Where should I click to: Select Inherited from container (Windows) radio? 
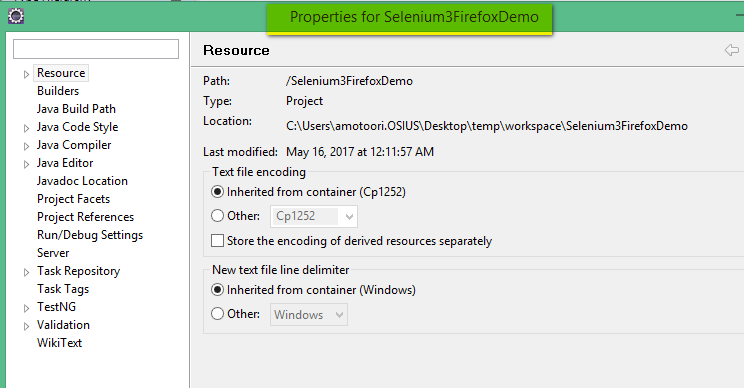[217, 290]
